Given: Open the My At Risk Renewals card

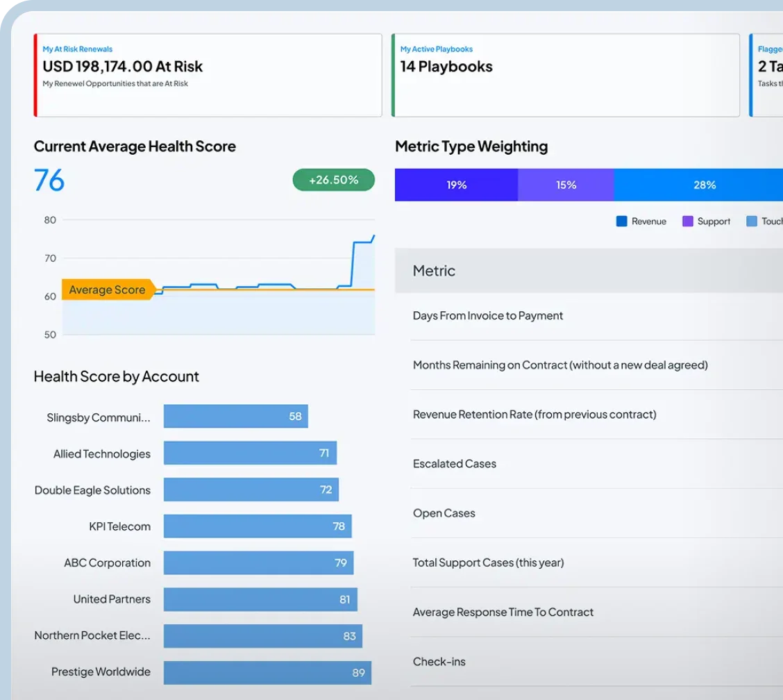Looking at the screenshot, I should (208, 75).
